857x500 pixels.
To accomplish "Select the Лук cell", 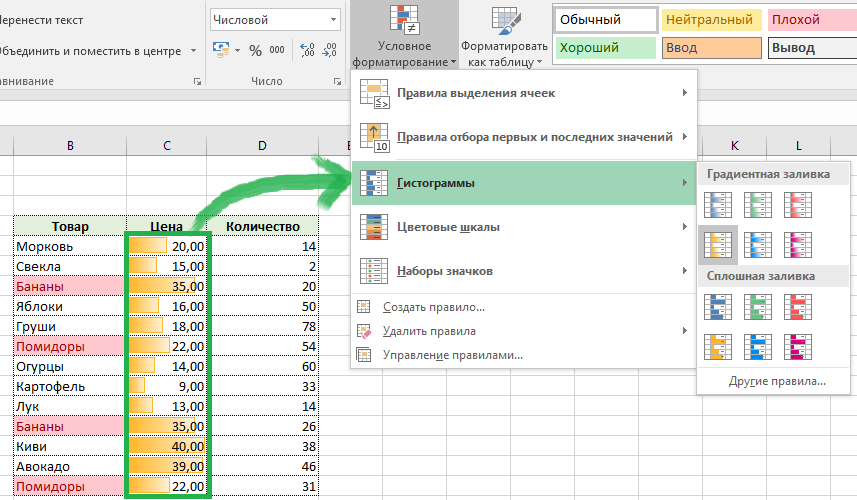I will pyautogui.click(x=70, y=407).
